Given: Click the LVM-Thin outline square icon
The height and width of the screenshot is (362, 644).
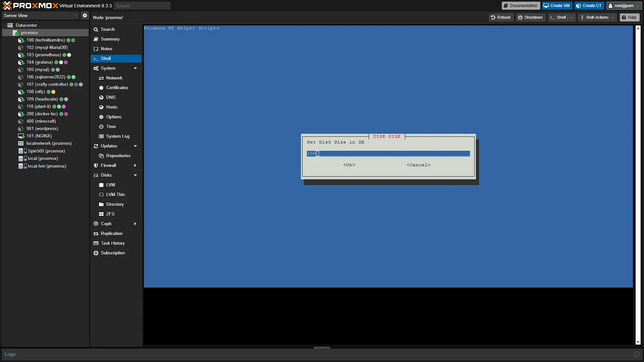Looking at the screenshot, I should coord(101,195).
